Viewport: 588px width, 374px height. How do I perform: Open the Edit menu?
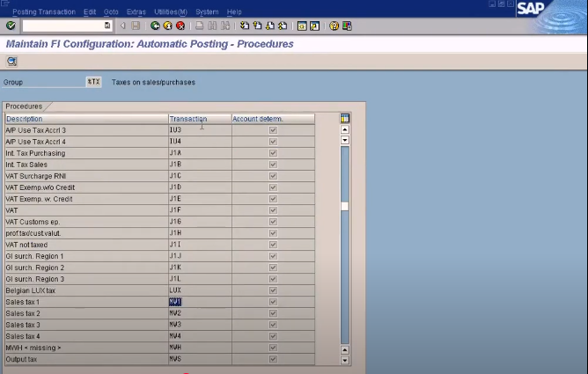pyautogui.click(x=90, y=12)
